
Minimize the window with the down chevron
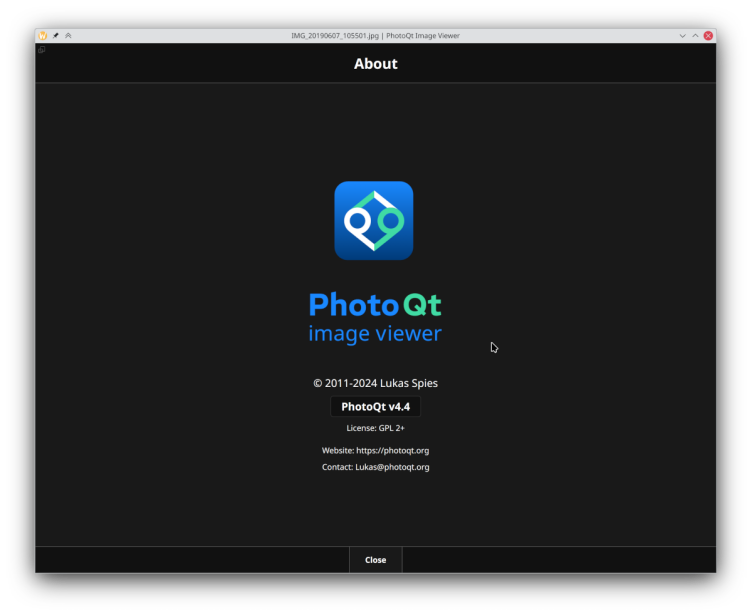point(683,35)
